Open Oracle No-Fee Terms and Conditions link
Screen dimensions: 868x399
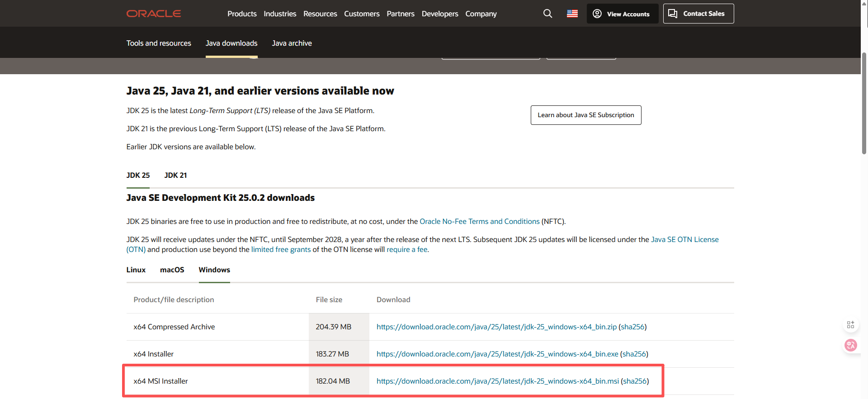click(479, 222)
